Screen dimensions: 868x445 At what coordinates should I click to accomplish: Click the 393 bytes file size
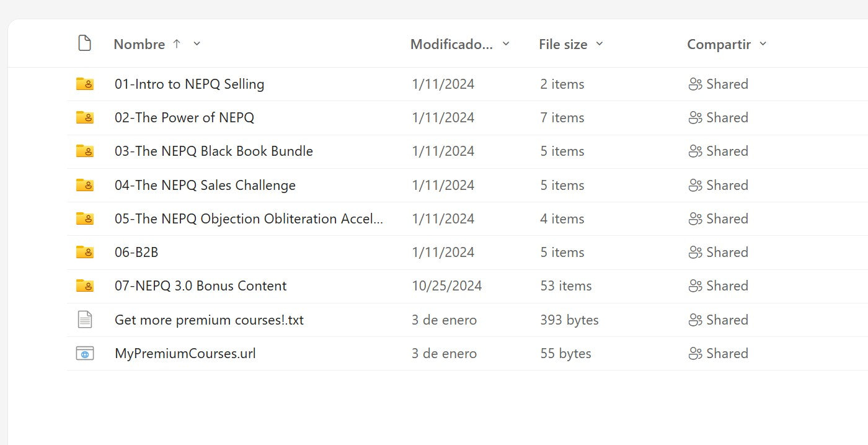click(x=569, y=320)
